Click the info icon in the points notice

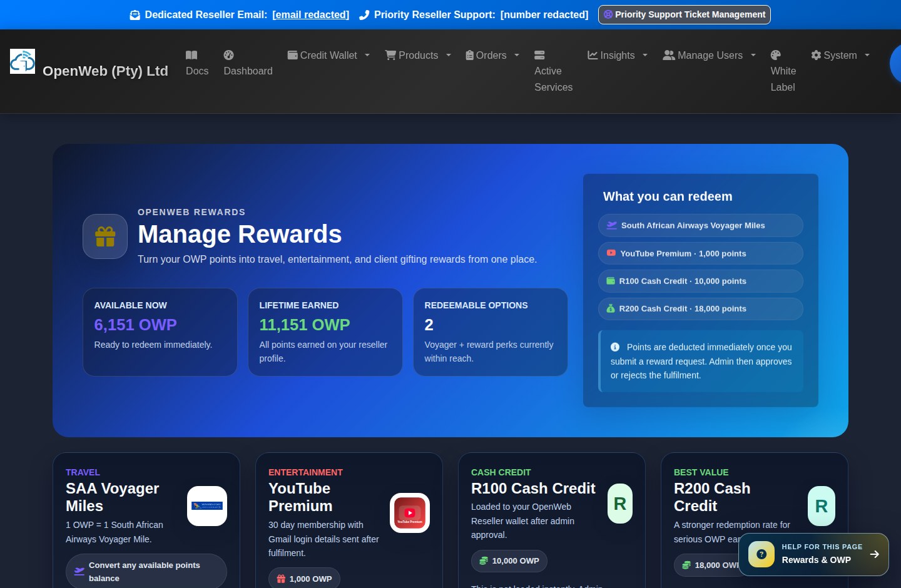(615, 347)
